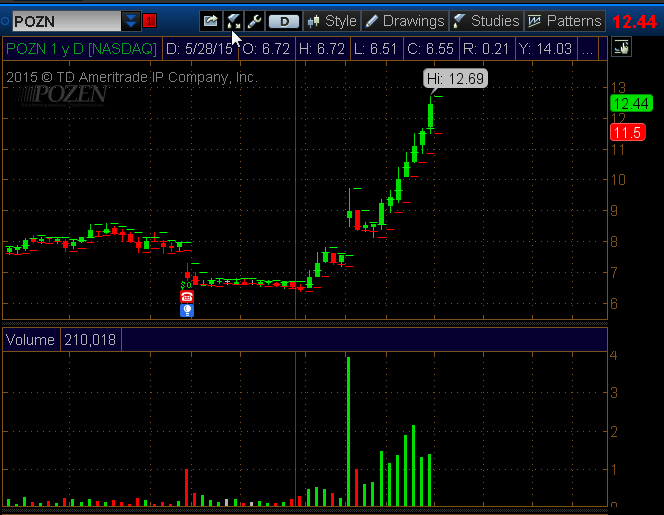664x515 pixels.
Task: Open the Style menu
Action: [x=332, y=21]
